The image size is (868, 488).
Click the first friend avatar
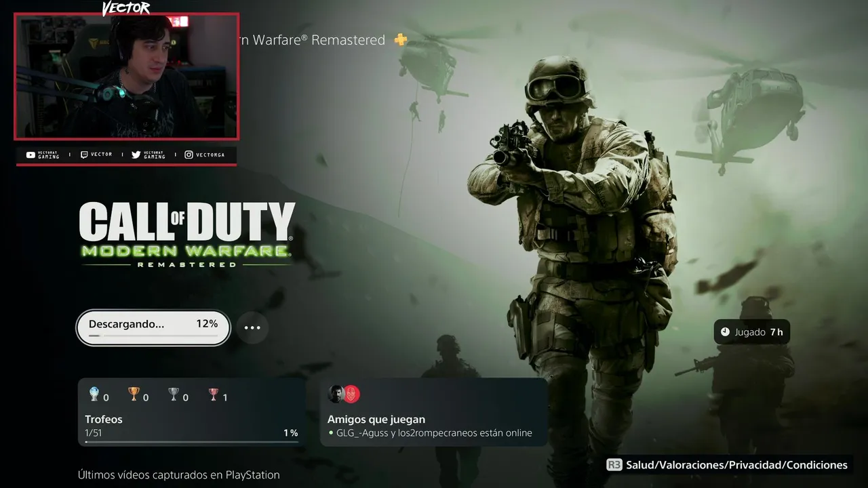tap(336, 394)
